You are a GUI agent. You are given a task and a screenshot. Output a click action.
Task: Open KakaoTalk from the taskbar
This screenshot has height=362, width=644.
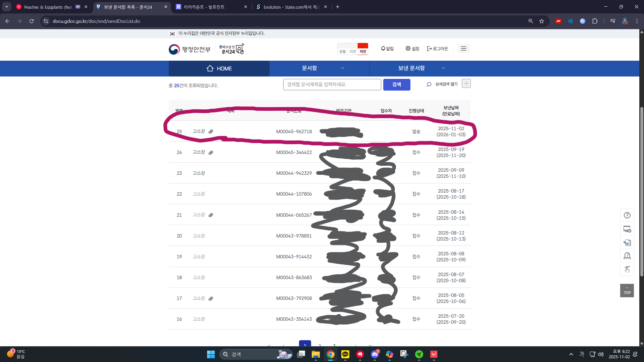click(345, 354)
